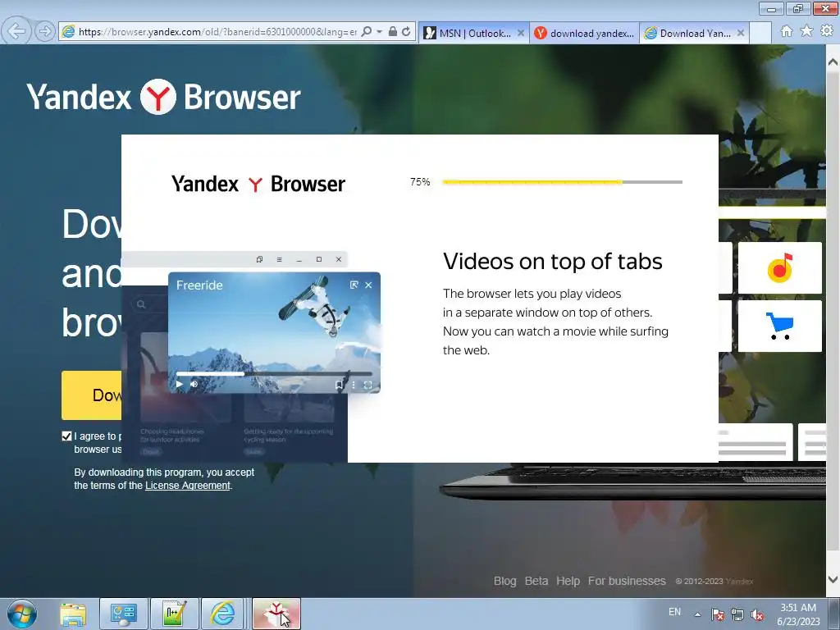The image size is (840, 630).
Task: Open the Help footer link
Action: [568, 581]
